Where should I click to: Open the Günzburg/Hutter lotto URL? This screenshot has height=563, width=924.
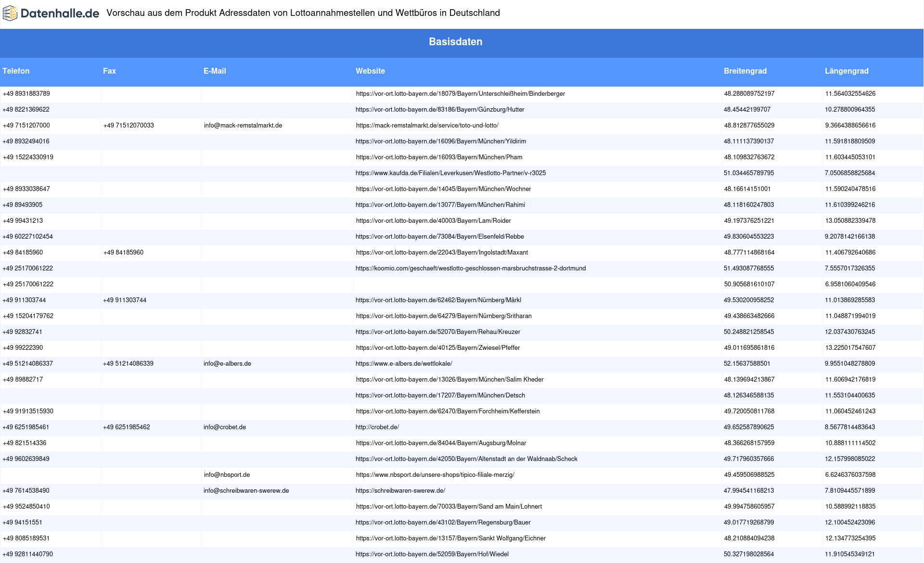(x=440, y=110)
